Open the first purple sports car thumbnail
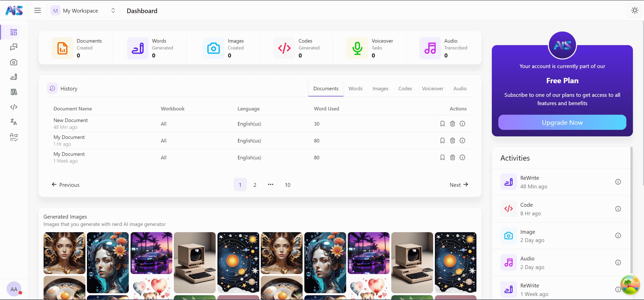The height and width of the screenshot is (300, 644). tap(151, 253)
